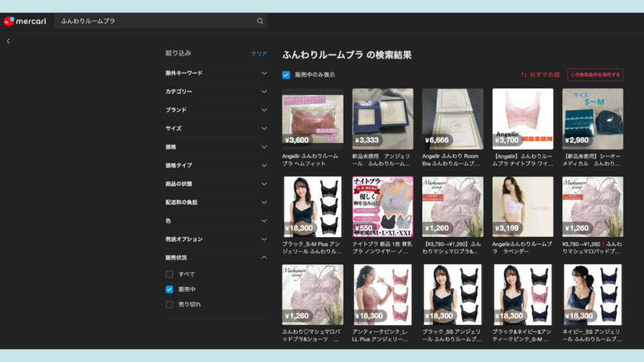Image resolution: width=644 pixels, height=362 pixels.
Task: Click the Angellir ふんわりルームブラ ヘムフィット title
Action: (x=310, y=160)
